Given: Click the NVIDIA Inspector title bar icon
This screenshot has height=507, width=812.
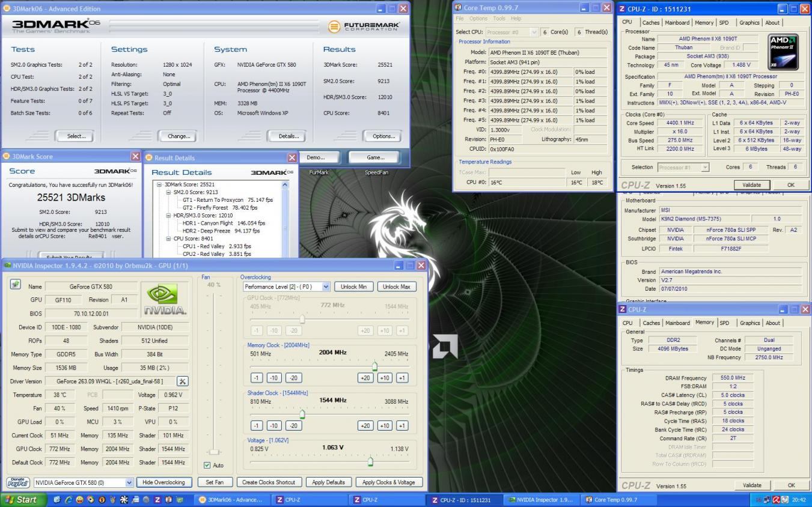Looking at the screenshot, I should coord(7,265).
